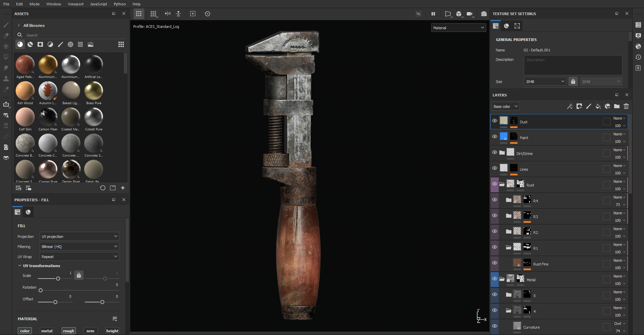Select the Paint brush tool in left toolbar
644x335 pixels.
[6, 25]
